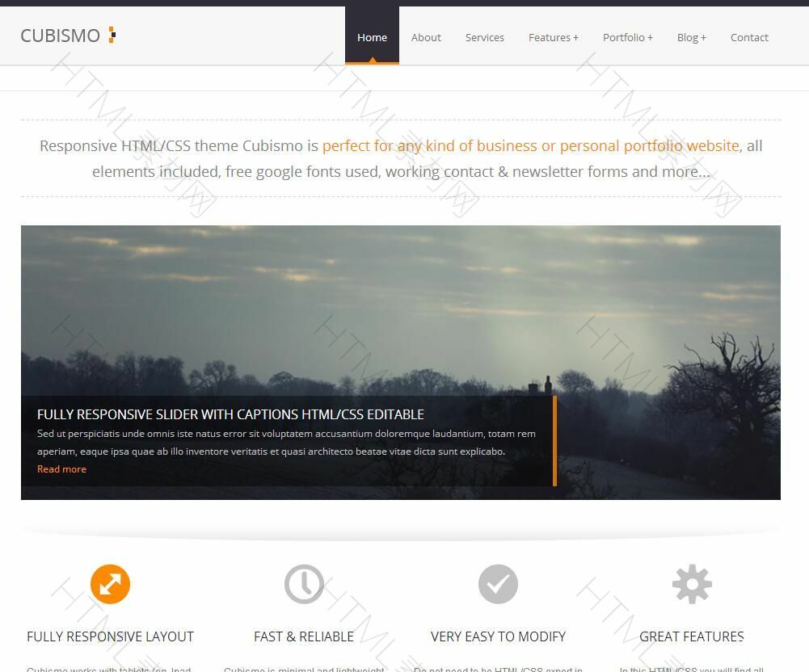Expand the Portfolio + dropdown menu
Screen dimensions: 809x672
pos(627,37)
